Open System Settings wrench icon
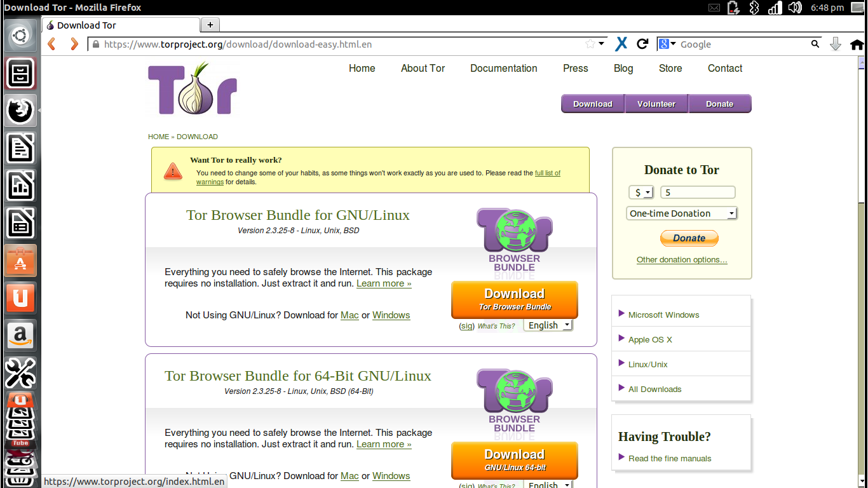This screenshot has width=868, height=488. (x=20, y=373)
